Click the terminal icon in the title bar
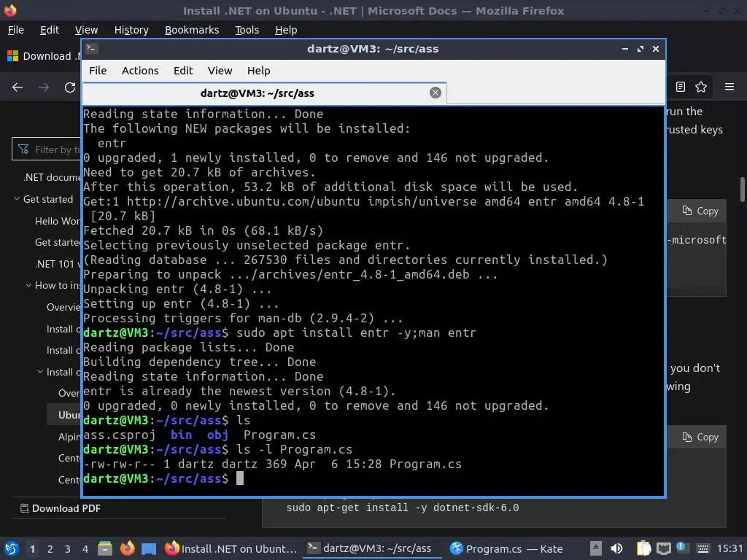This screenshot has width=747, height=560. coord(92,49)
